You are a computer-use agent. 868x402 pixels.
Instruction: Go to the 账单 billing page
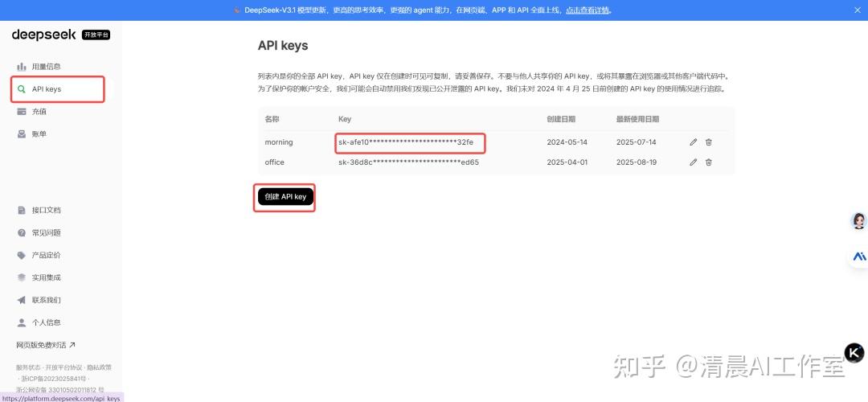click(39, 134)
